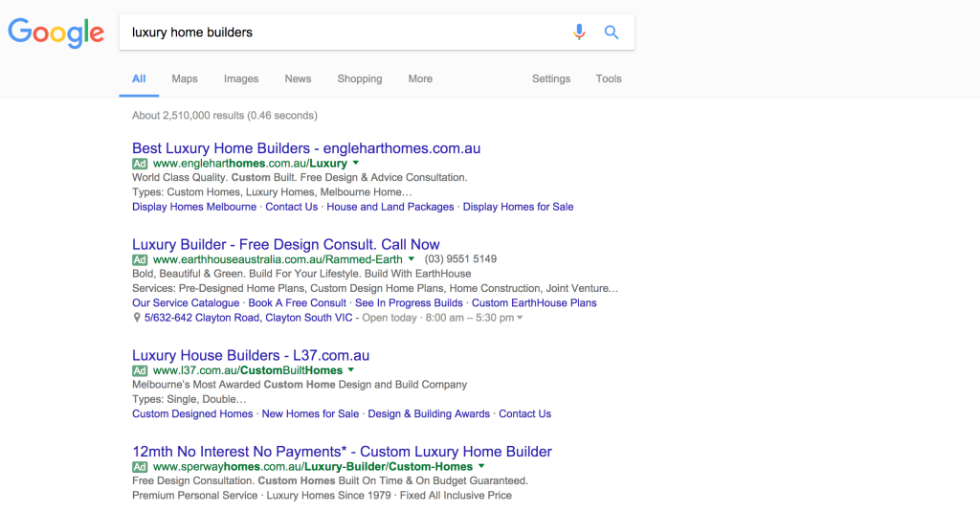Follow New Homes for Sale sitelink
The image size is (980, 512).
coord(310,413)
